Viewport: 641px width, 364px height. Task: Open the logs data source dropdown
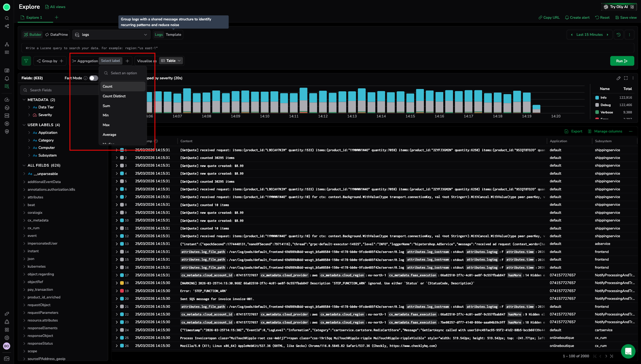[111, 35]
